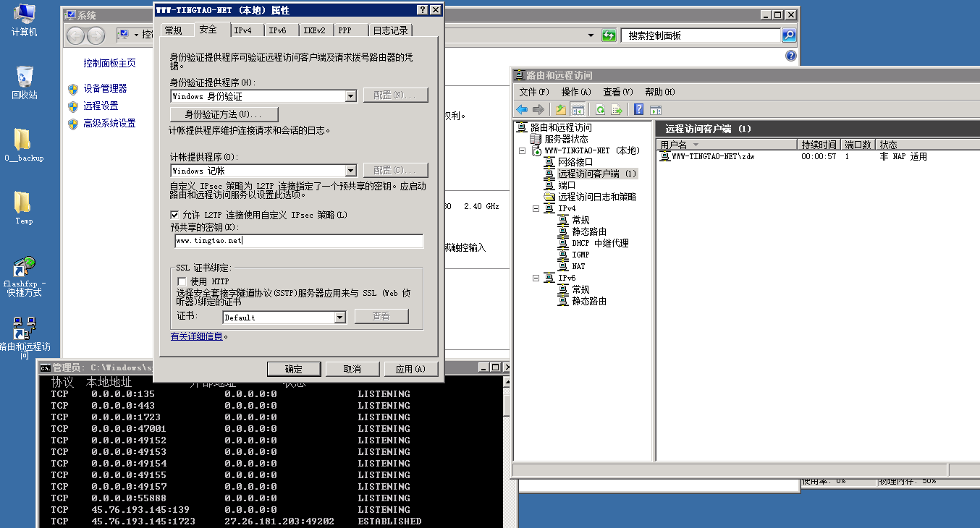Enable the 使用 HTTP checkbox
Screen dimensions: 980x528
[x=182, y=281]
